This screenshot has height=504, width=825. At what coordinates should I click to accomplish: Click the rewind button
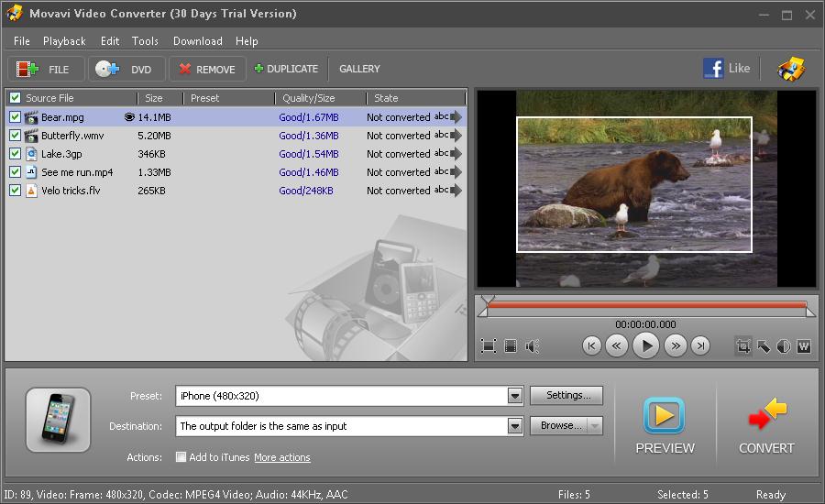pyautogui.click(x=616, y=345)
